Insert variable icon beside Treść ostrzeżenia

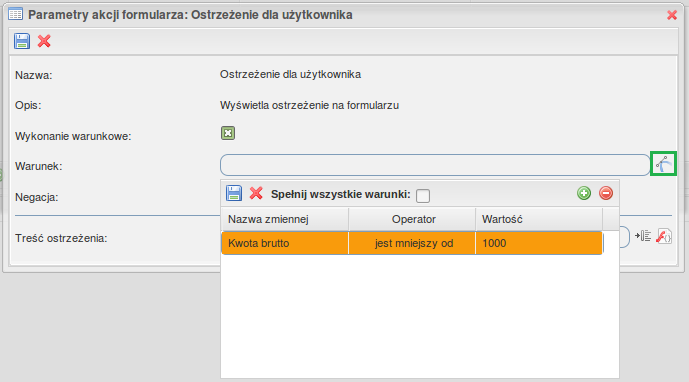(643, 236)
